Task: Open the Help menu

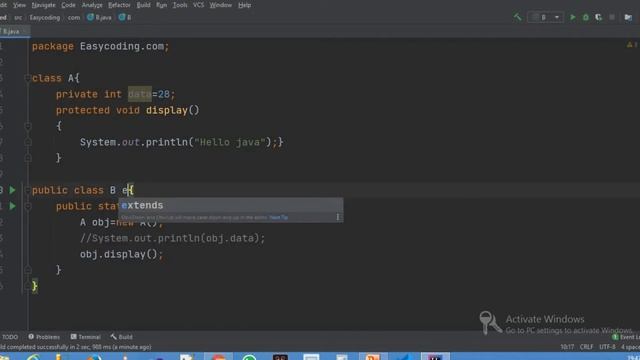Action: (x=244, y=5)
